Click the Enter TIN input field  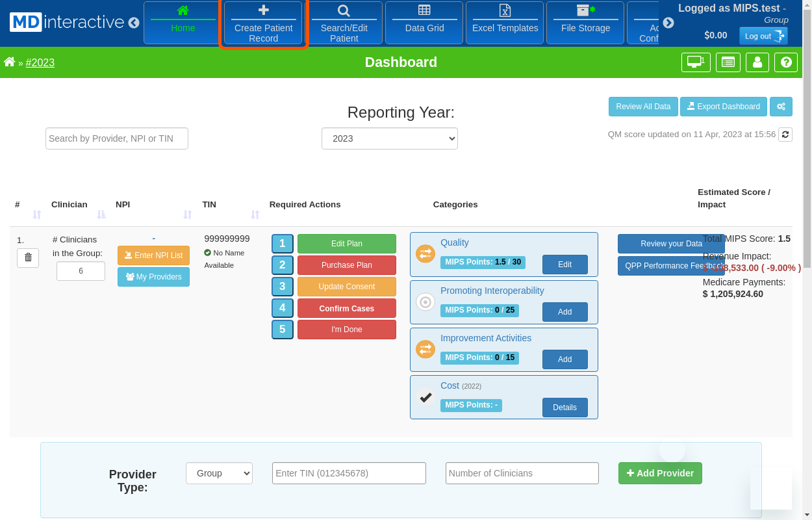tap(349, 473)
